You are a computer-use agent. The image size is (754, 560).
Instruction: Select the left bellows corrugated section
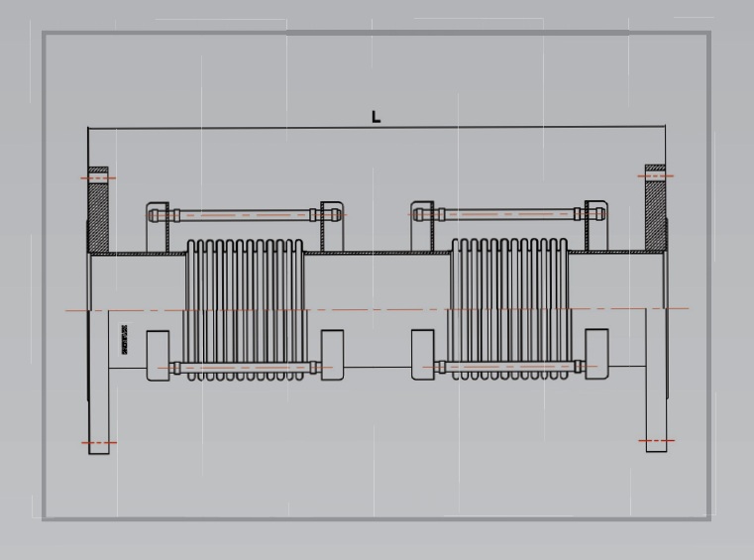click(246, 309)
